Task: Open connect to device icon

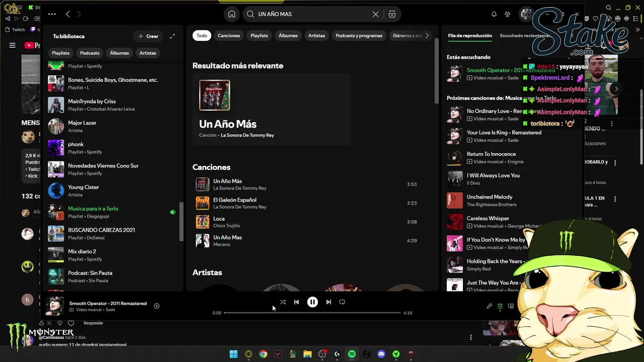Action: coord(511,306)
